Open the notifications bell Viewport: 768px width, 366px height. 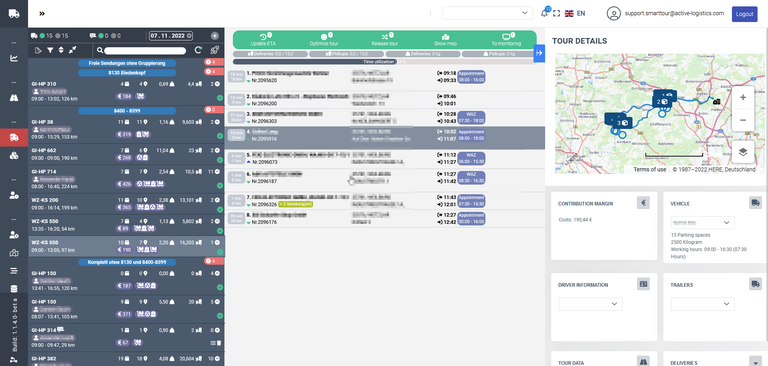tap(544, 13)
